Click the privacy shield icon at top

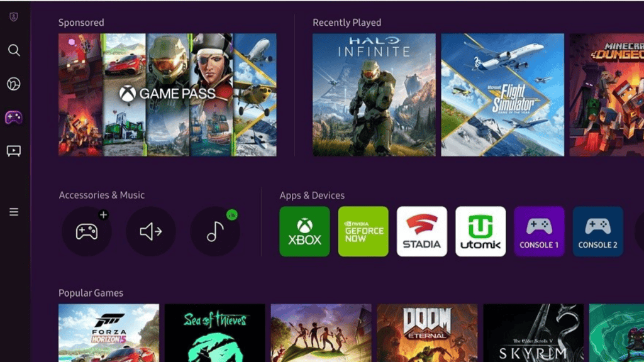pos(14,17)
